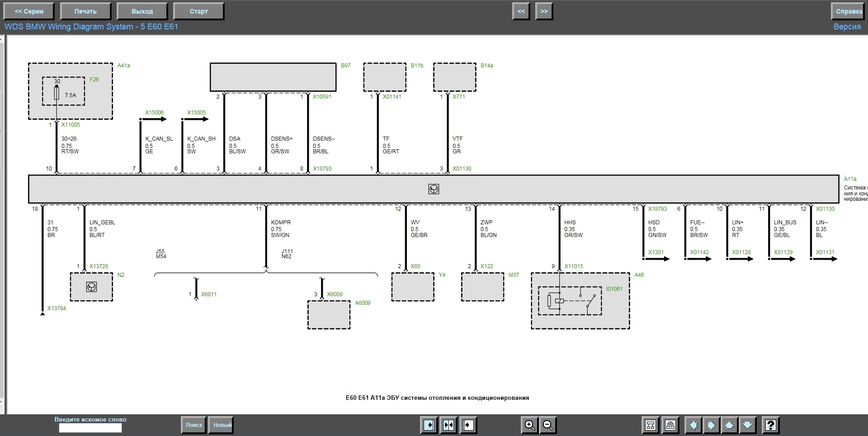Image resolution: width=868 pixels, height=436 pixels.
Task: Click the center split panel layout icon
Action: tap(448, 425)
